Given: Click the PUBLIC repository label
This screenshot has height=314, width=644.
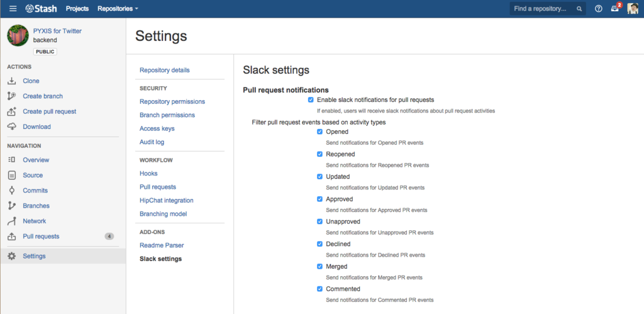Looking at the screenshot, I should [45, 52].
